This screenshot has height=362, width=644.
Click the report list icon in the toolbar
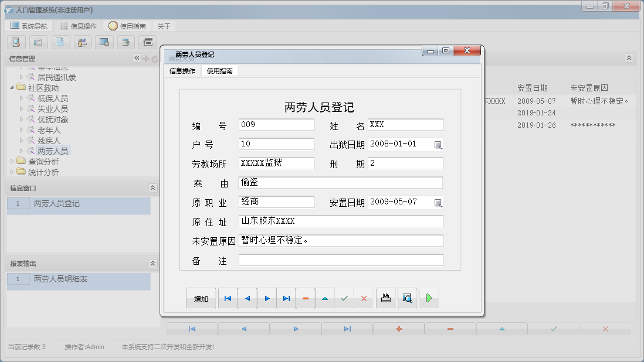[38, 42]
